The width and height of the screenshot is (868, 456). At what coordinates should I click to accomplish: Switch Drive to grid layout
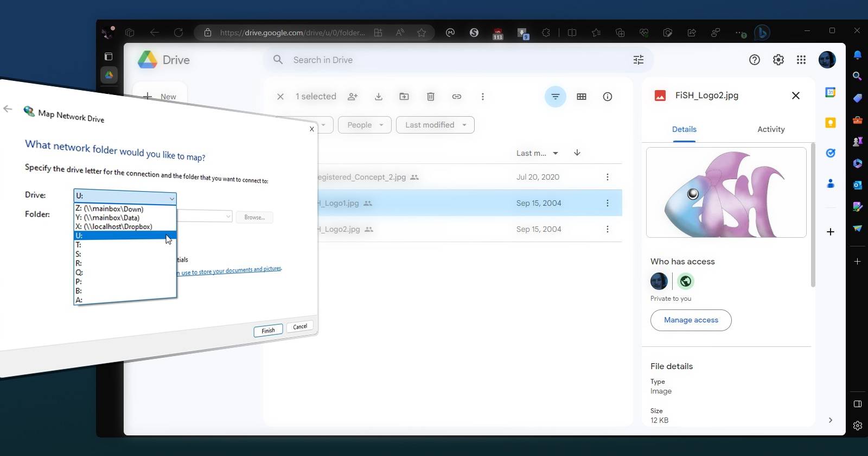coord(582,97)
